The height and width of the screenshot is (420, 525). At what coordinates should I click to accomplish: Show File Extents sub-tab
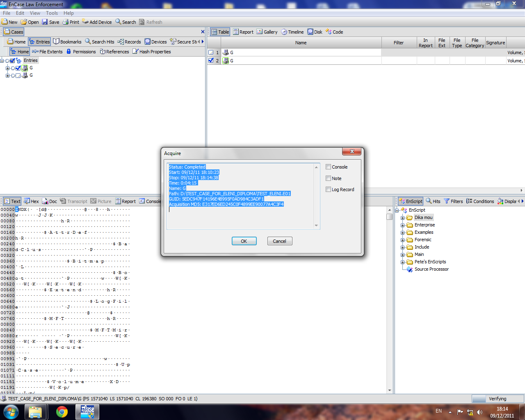pos(47,52)
